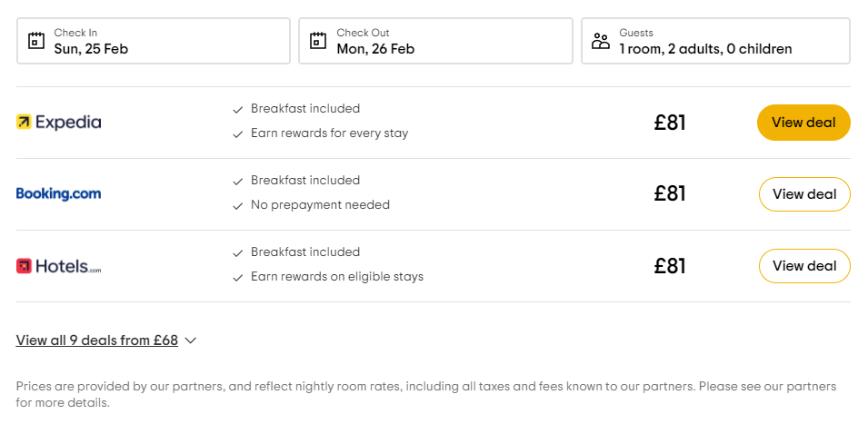View the Expedia deal
Screen dimensions: 868x424
803,123
